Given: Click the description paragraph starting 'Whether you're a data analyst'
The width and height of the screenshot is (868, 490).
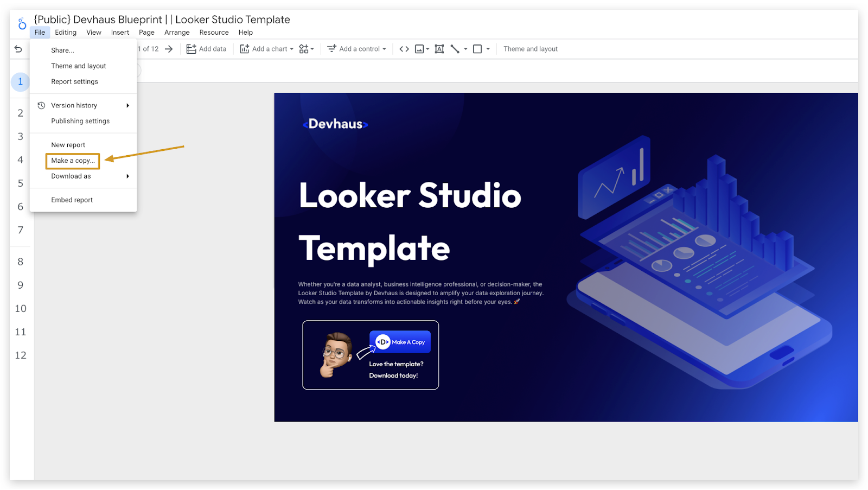Looking at the screenshot, I should (420, 293).
